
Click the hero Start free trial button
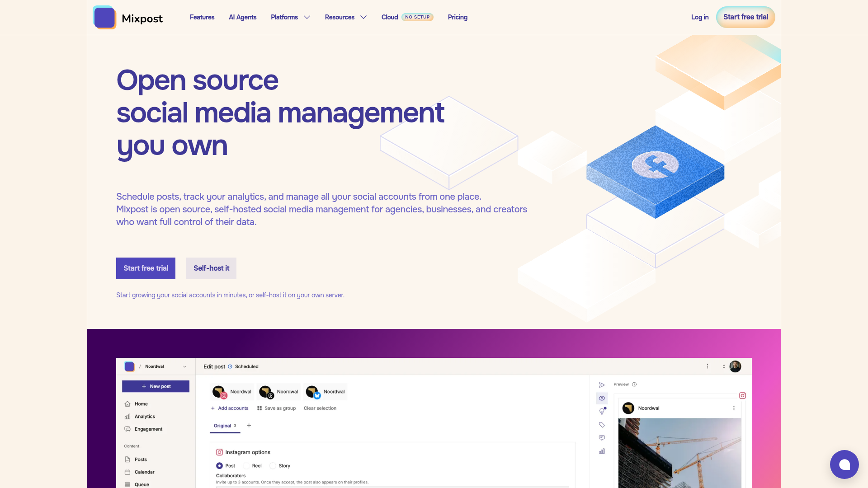coord(146,268)
